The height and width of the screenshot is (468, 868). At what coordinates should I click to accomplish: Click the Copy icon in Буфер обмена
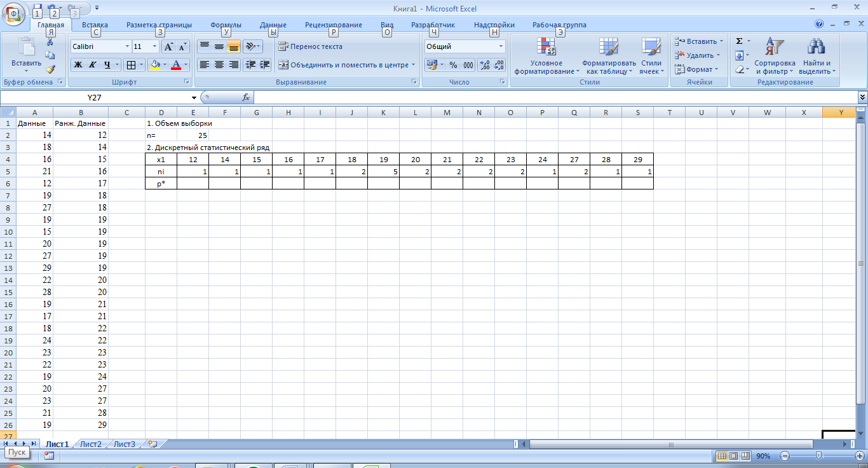(50, 55)
